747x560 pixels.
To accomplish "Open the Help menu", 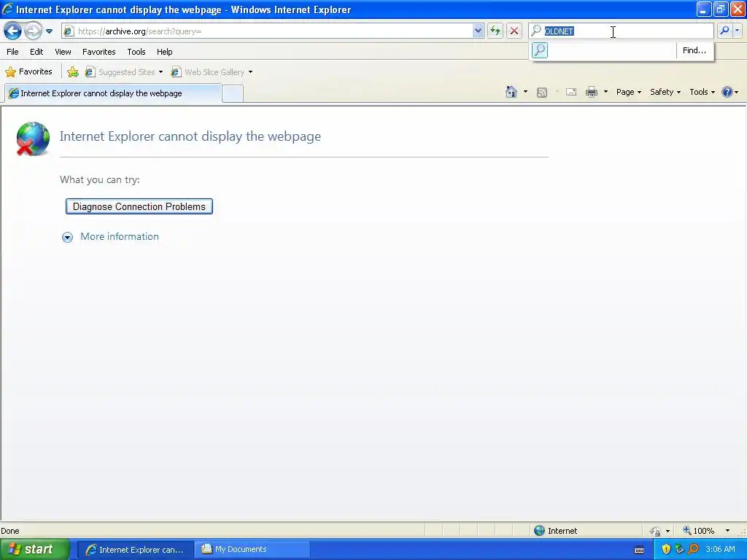I will [x=164, y=52].
